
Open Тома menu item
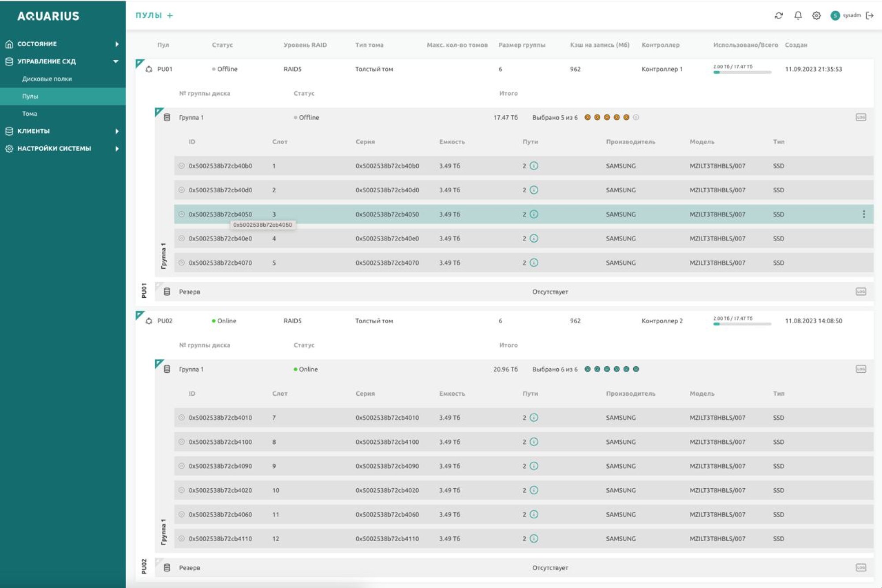30,114
